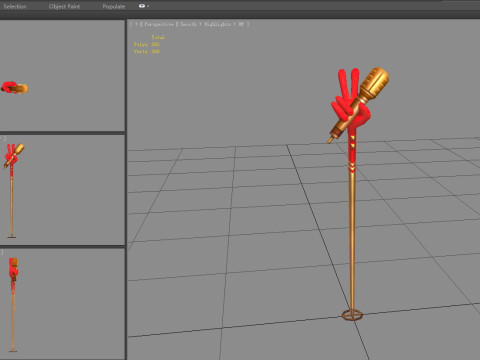The image size is (480, 360).
Task: Click the Polys count statistic
Action: pos(147,44)
